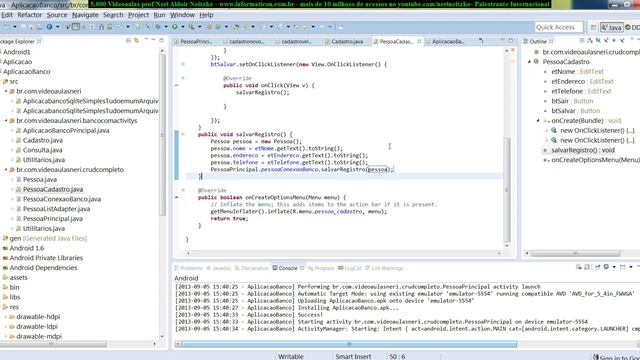Image resolution: width=640 pixels, height=360 pixels.
Task: Collapse PessoaCadastro class in Outline
Action: tap(529, 62)
